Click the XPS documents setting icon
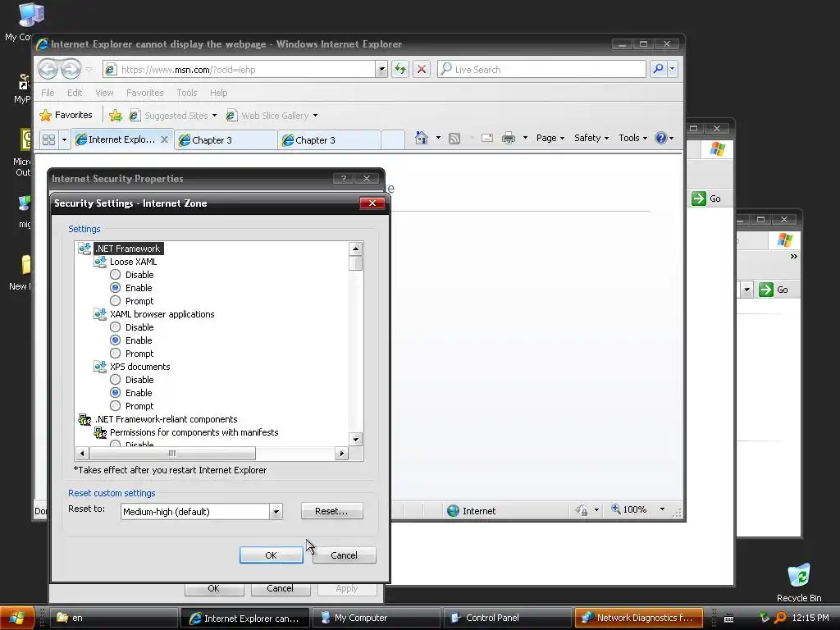This screenshot has width=840, height=630. 100,367
